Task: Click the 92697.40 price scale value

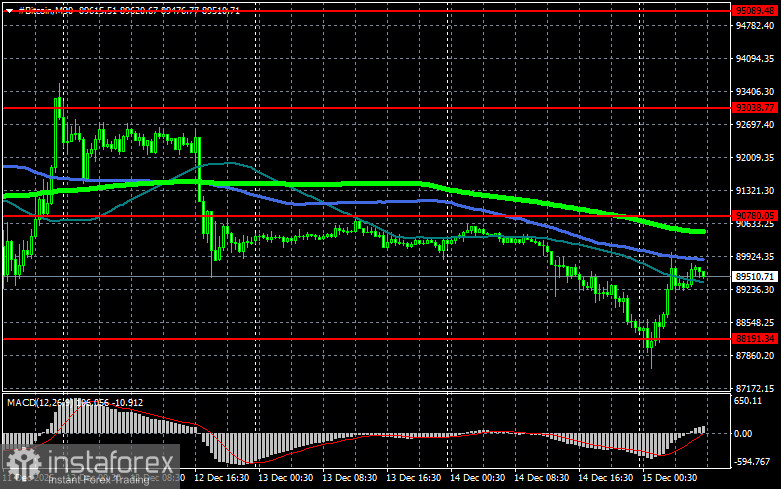Action: (x=755, y=124)
